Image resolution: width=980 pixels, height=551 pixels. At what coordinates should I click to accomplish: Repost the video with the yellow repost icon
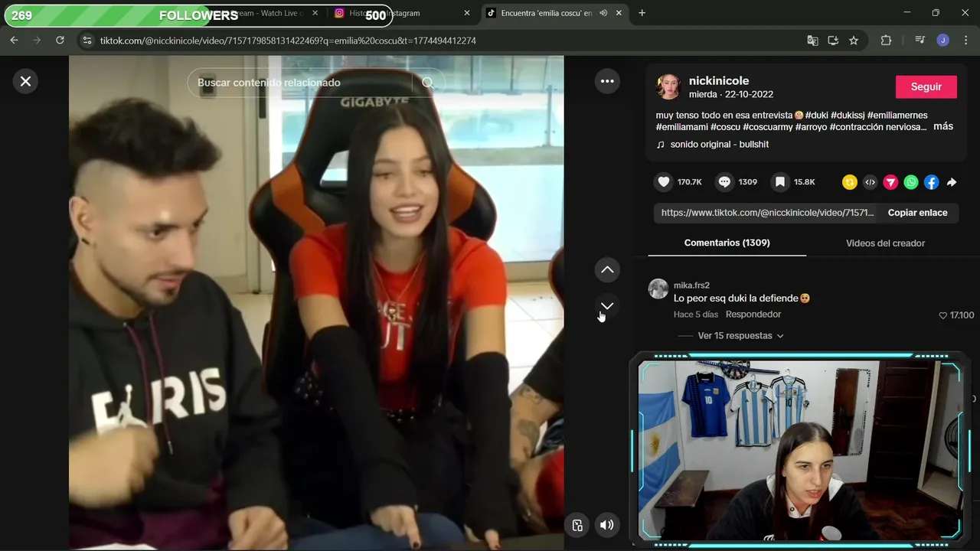pyautogui.click(x=849, y=182)
